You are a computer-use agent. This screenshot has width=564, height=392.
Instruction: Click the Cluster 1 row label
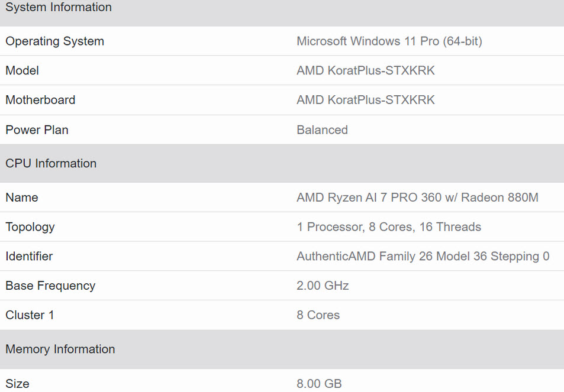click(x=30, y=315)
